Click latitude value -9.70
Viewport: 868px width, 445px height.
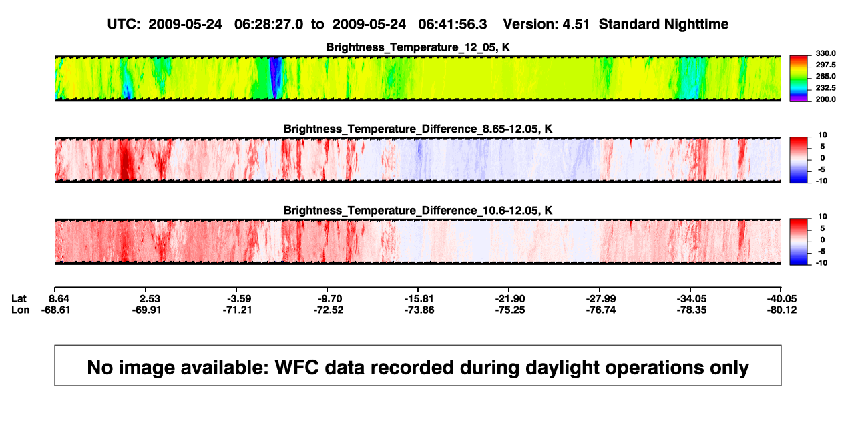[330, 298]
